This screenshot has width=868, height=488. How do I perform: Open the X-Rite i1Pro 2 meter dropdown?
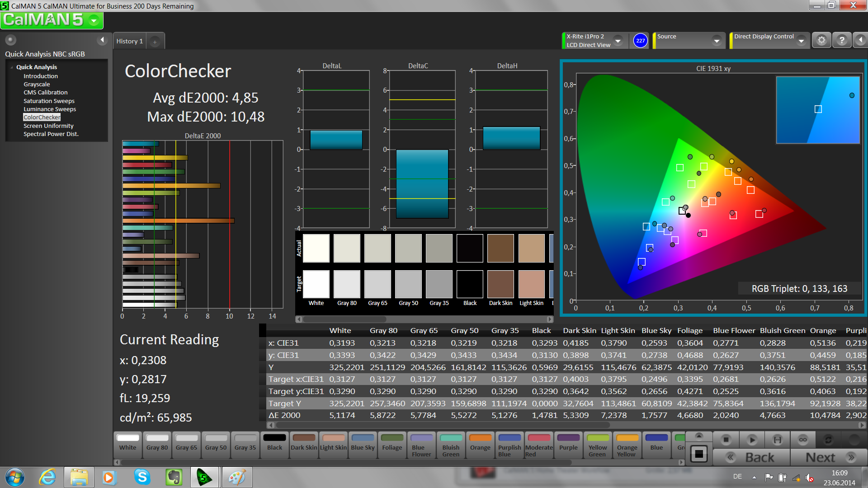click(x=618, y=41)
